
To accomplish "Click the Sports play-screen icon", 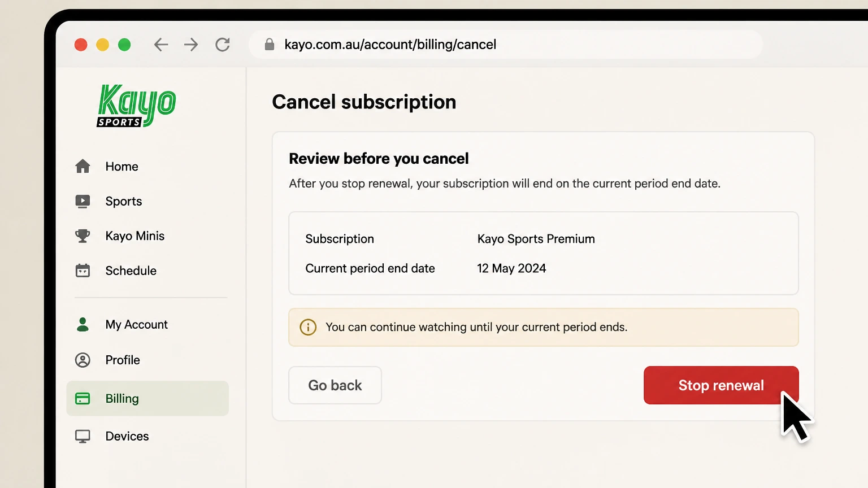I will [83, 202].
